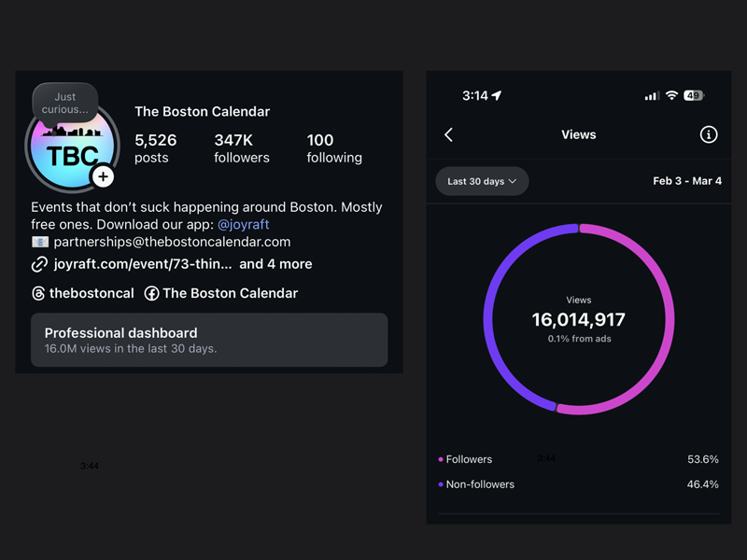Select the 5,526 posts count

point(155,148)
